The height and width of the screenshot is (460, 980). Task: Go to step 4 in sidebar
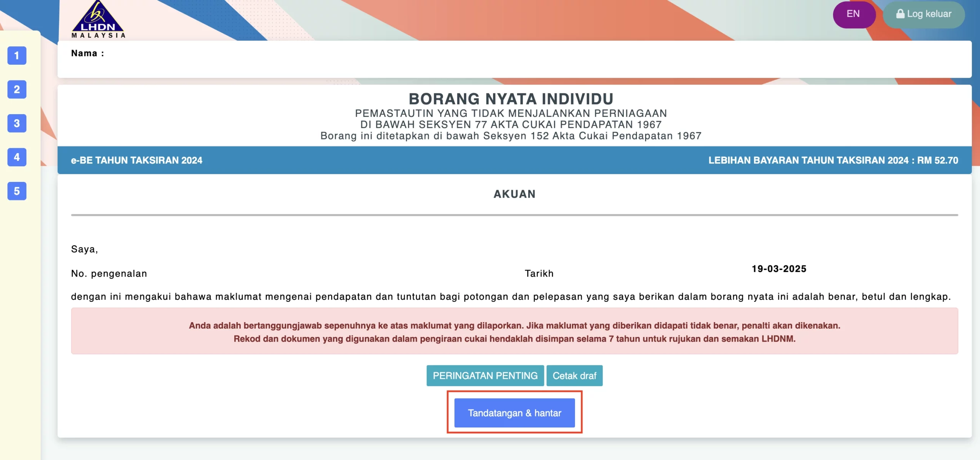coord(17,157)
